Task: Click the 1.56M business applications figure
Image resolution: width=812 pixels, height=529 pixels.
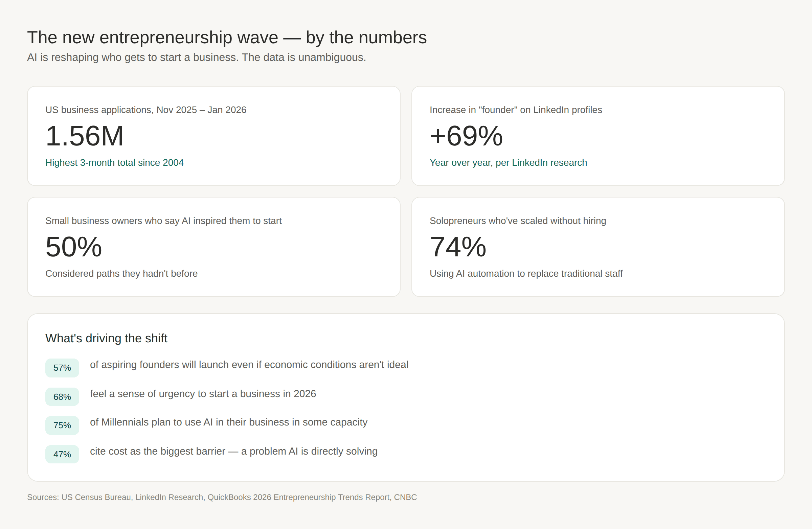Action: 84,136
